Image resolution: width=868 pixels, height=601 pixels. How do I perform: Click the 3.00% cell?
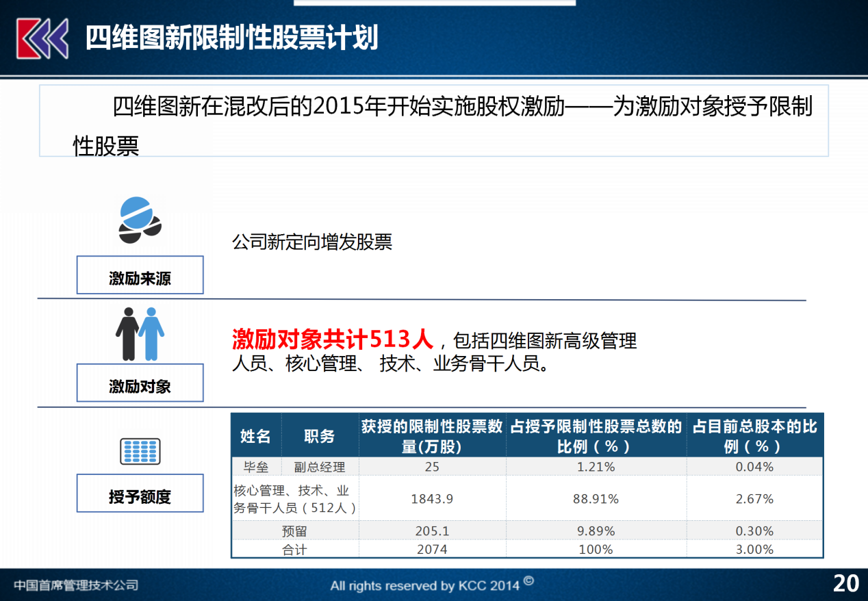point(754,549)
